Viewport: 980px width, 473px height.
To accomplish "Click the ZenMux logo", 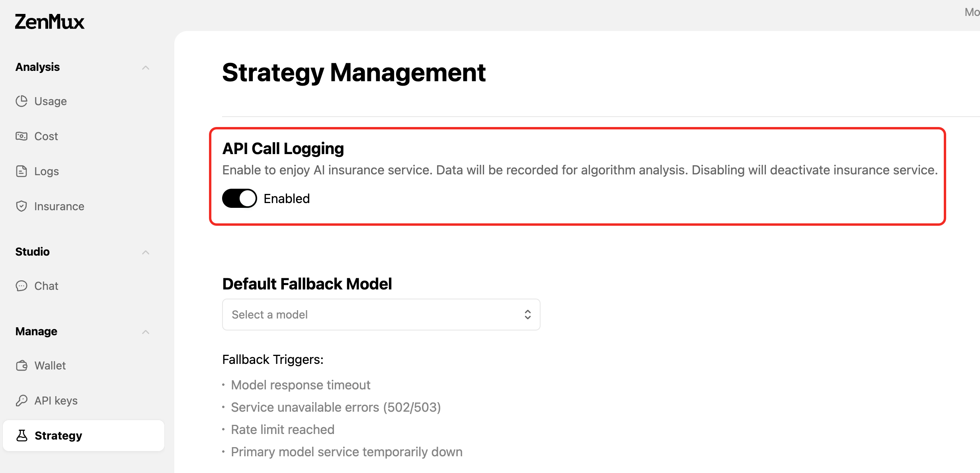I will (x=50, y=22).
